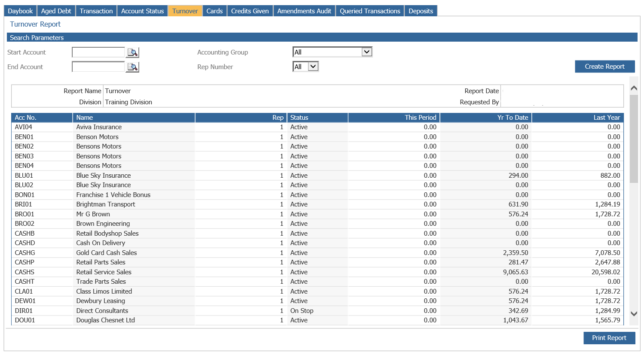This screenshot has width=644, height=352.
Task: Click the Status column header
Action: pyautogui.click(x=317, y=118)
